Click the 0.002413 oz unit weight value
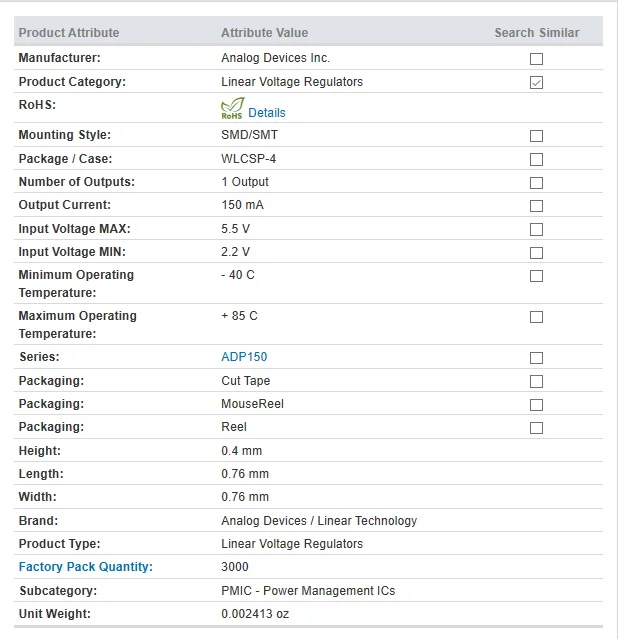The width and height of the screenshot is (623, 639). point(255,614)
